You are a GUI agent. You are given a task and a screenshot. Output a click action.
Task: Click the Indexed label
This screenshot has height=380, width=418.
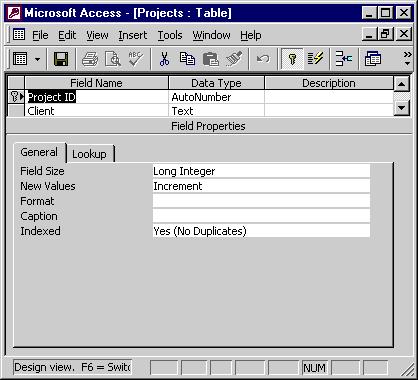coord(40,231)
